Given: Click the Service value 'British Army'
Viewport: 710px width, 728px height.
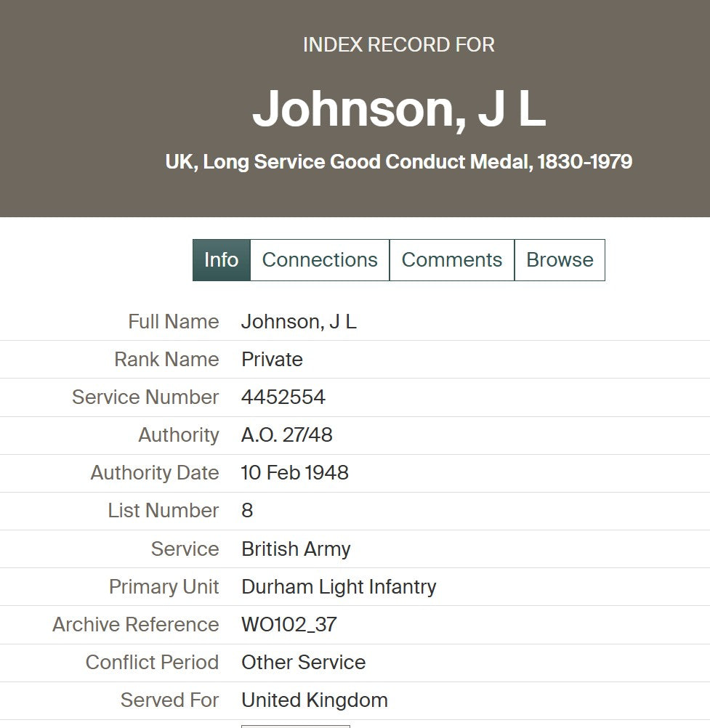Looking at the screenshot, I should pyautogui.click(x=296, y=549).
